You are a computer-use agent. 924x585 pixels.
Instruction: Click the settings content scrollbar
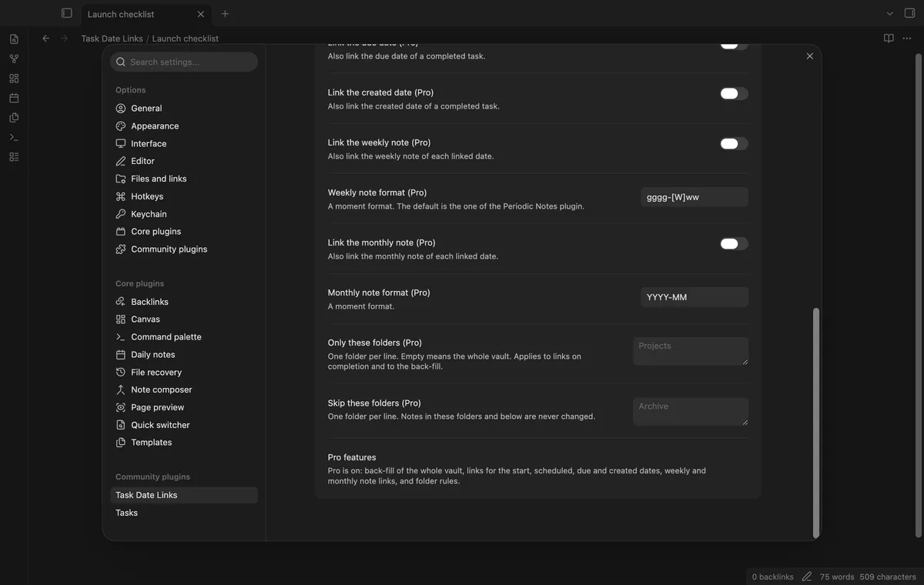[x=815, y=423]
